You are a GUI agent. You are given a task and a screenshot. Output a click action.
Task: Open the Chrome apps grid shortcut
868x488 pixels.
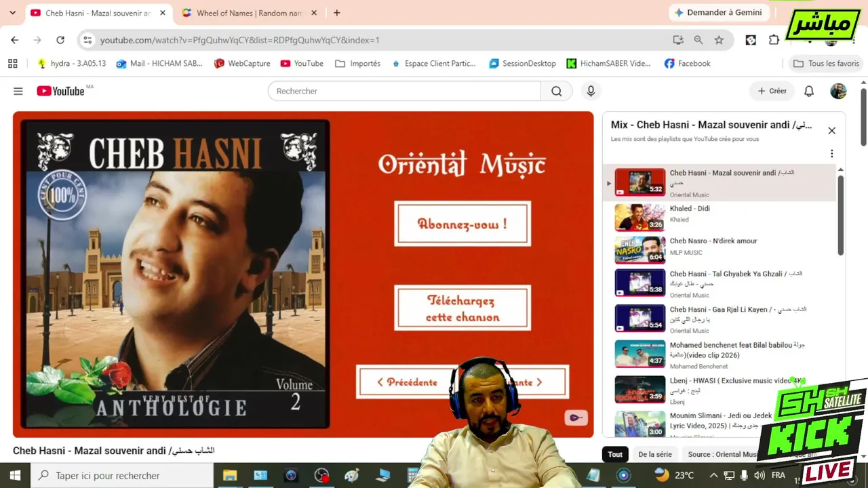12,64
